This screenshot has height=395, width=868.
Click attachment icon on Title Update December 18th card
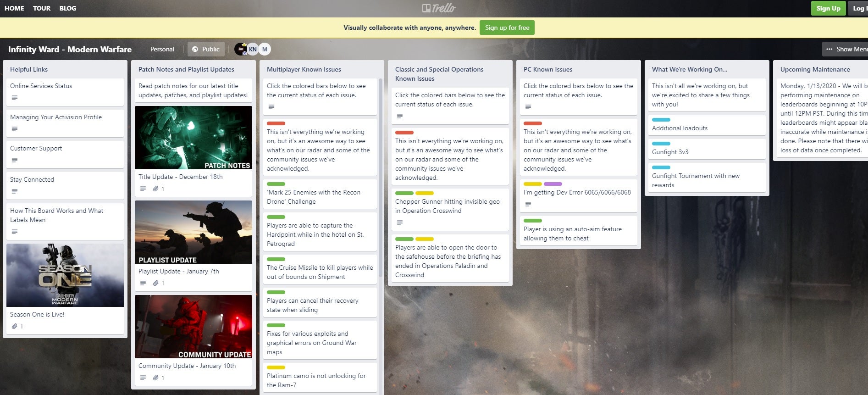[x=156, y=189]
